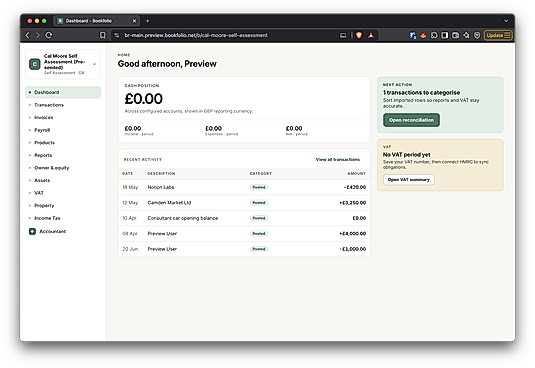535x368 pixels.
Task: Click the 1 transactions to categorise heading
Action: (x=421, y=92)
